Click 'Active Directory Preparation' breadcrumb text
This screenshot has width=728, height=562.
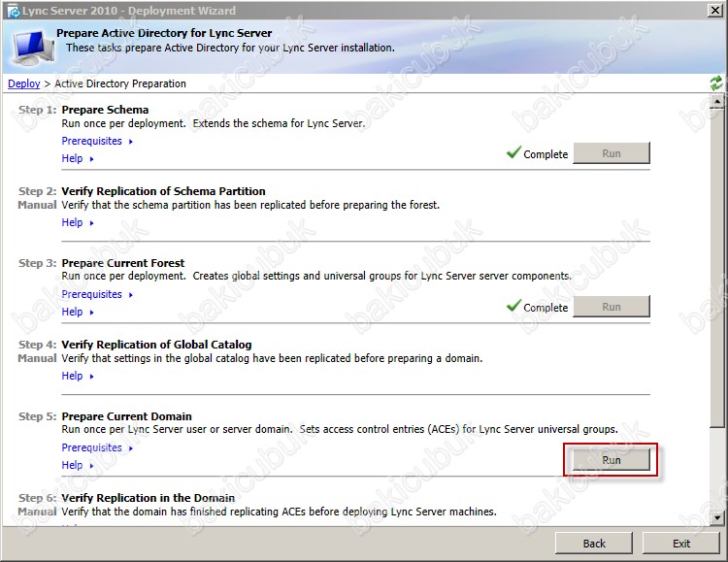pos(120,83)
